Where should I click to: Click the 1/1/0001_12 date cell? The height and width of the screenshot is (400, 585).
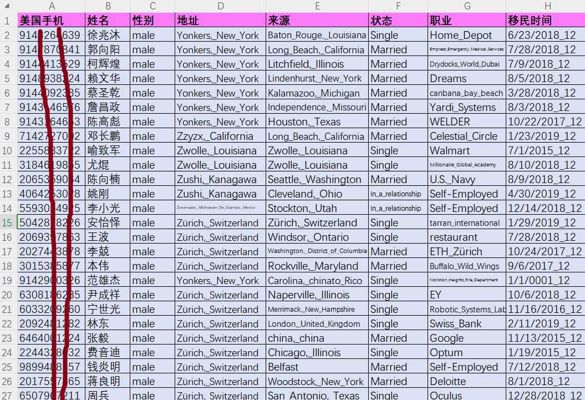tap(545, 281)
